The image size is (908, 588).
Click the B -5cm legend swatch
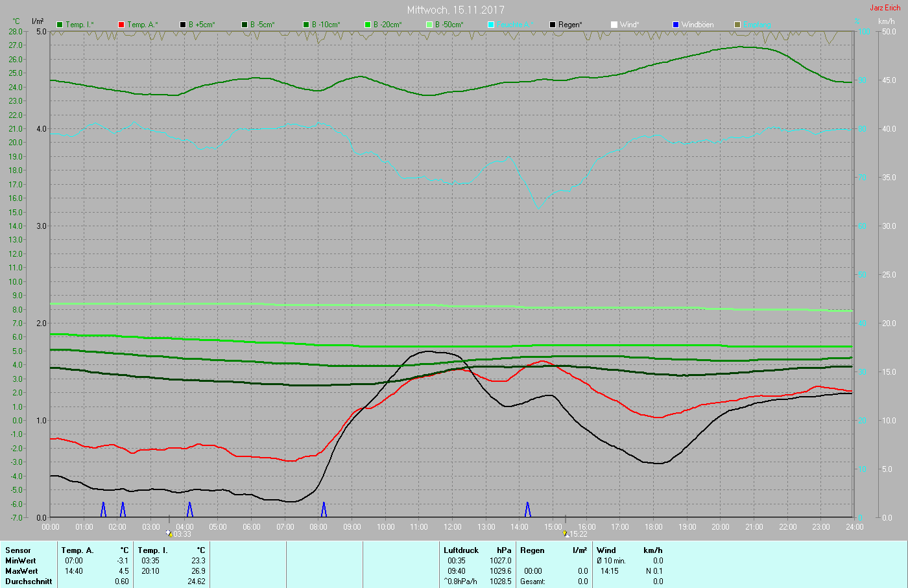click(245, 25)
